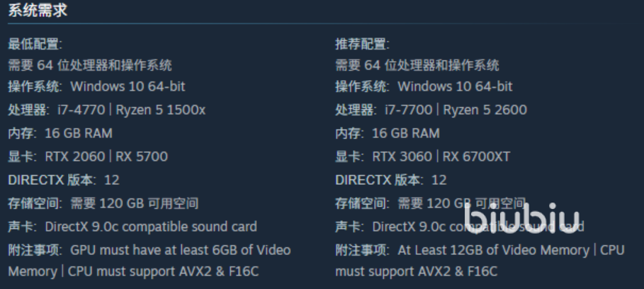Click the minimum 存储空间 120 GB line
Image resolution: width=644 pixels, height=289 pixels.
coord(103,203)
